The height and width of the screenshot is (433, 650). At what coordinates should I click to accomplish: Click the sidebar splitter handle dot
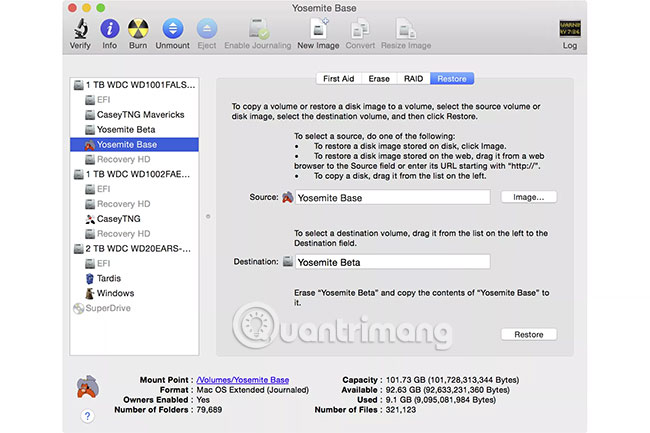point(208,216)
